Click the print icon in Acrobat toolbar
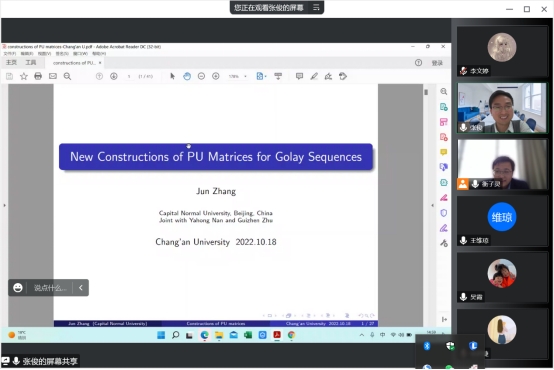554x370 pixels. click(38, 76)
